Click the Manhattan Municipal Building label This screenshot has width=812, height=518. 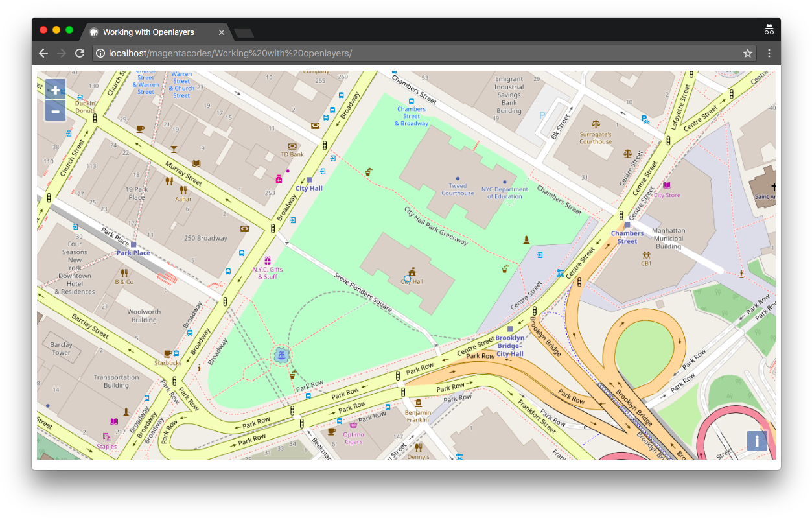click(668, 239)
